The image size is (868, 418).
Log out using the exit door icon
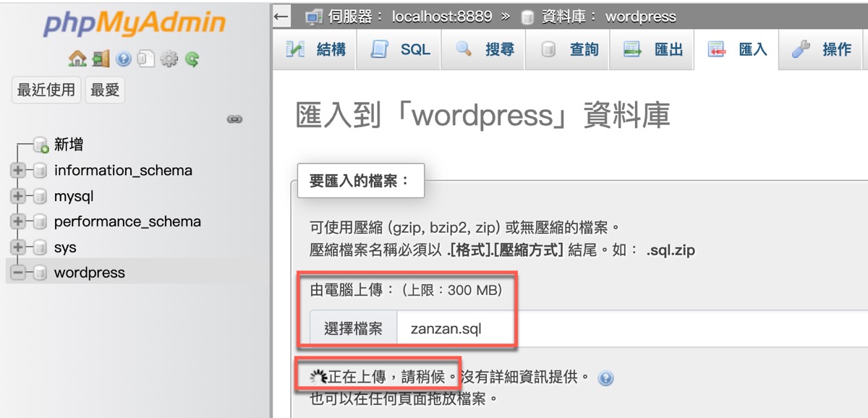(x=101, y=59)
